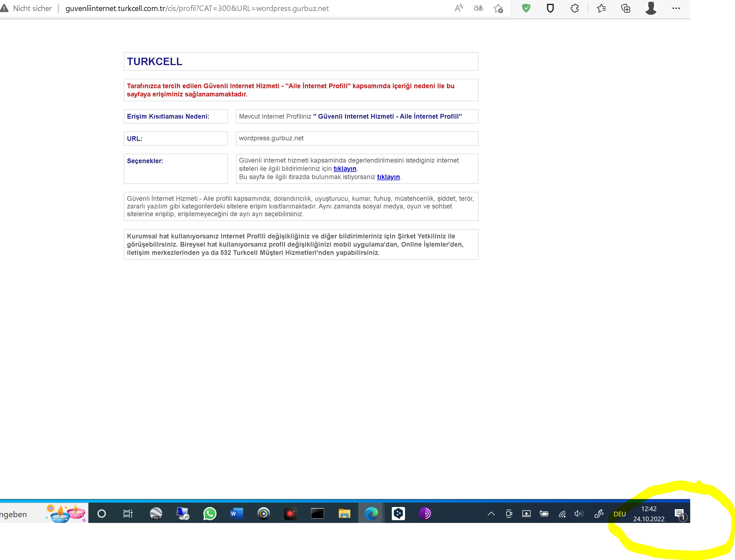This screenshot has width=735, height=560.
Task: Open the Wi-Fi network tray icon
Action: pyautogui.click(x=562, y=514)
